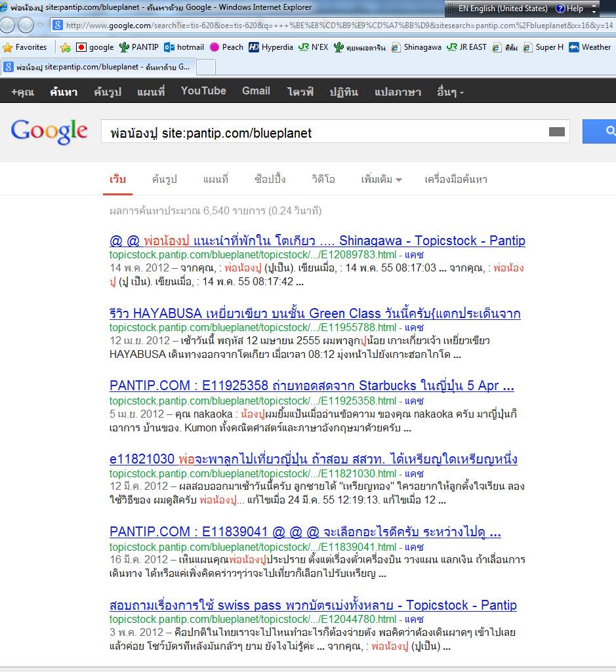Open the Weather bookmark

(x=590, y=47)
